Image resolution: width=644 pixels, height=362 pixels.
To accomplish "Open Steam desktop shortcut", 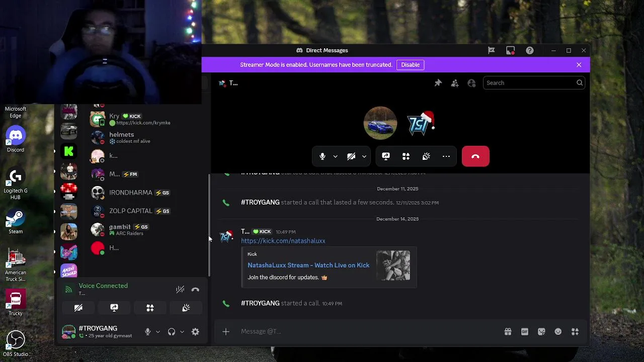I will point(16,222).
